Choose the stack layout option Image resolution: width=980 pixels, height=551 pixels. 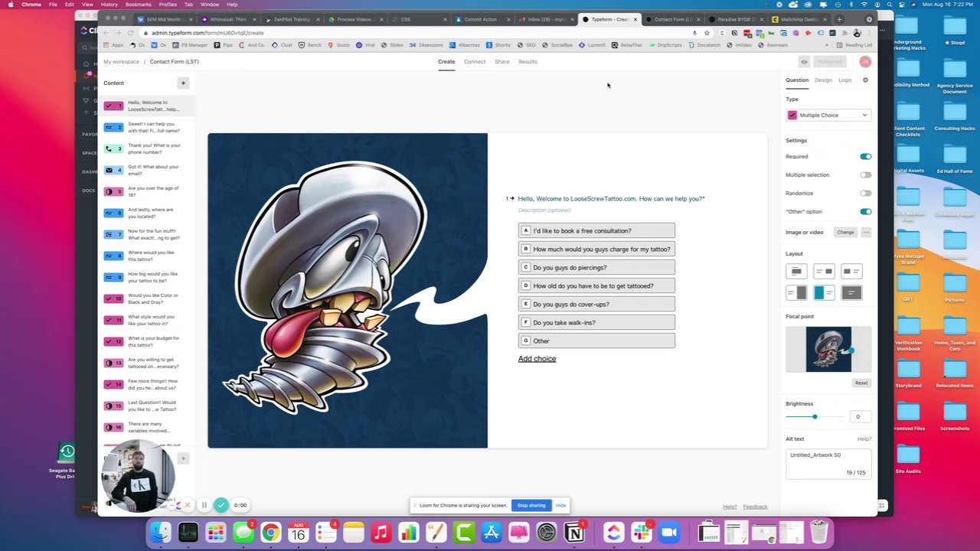click(796, 272)
